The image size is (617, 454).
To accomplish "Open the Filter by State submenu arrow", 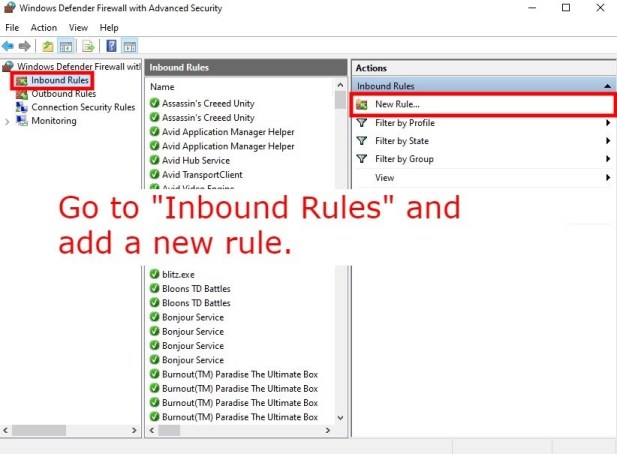I will [x=608, y=141].
